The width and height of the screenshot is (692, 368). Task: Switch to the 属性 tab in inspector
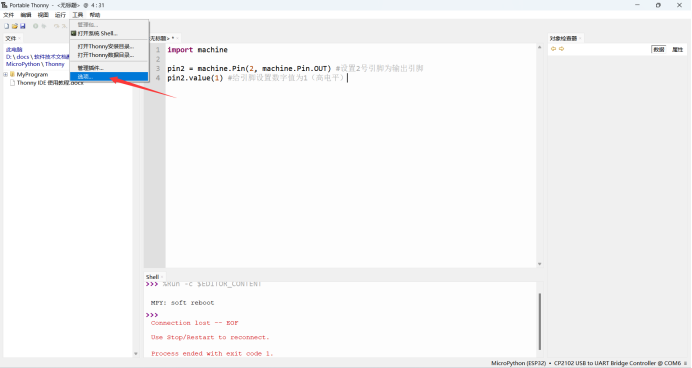(x=677, y=49)
